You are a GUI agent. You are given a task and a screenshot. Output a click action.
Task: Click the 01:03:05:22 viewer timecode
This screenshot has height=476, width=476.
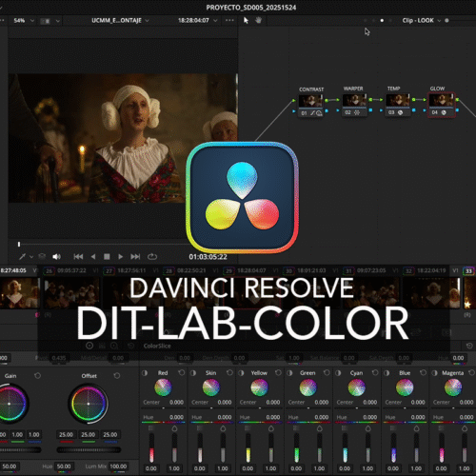click(x=208, y=257)
